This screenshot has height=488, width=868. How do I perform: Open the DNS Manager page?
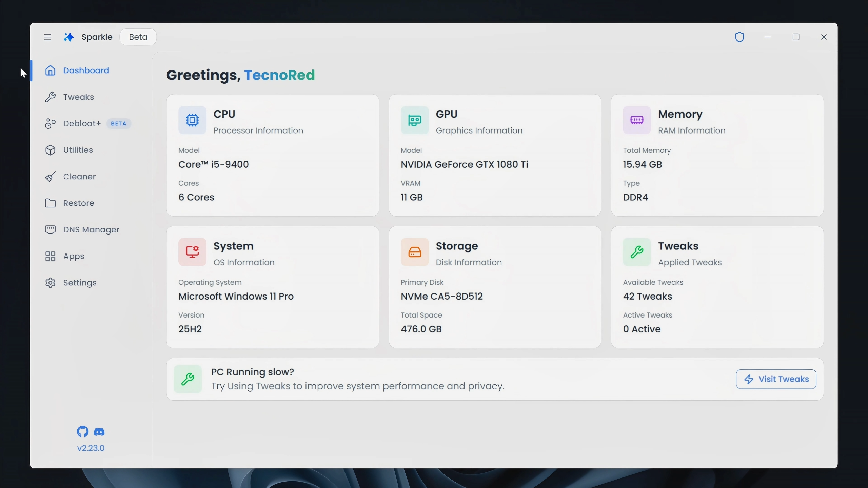point(91,229)
